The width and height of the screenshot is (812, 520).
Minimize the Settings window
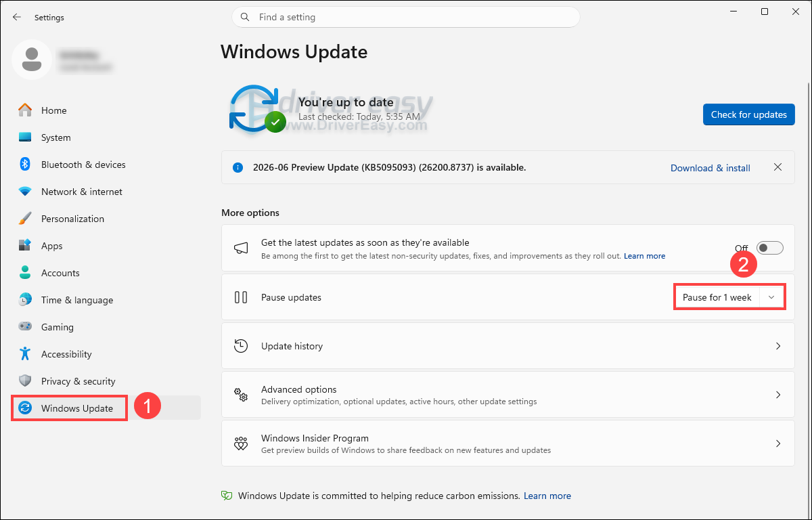click(x=733, y=12)
